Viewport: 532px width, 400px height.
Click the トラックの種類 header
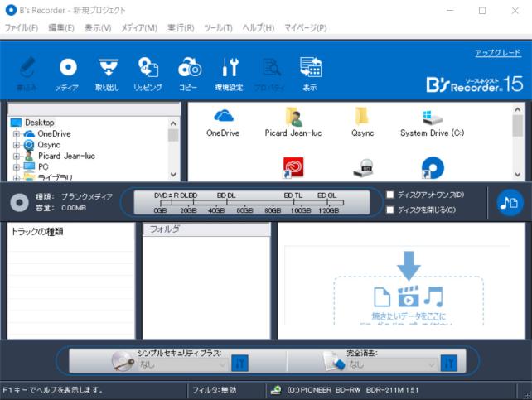(x=37, y=232)
